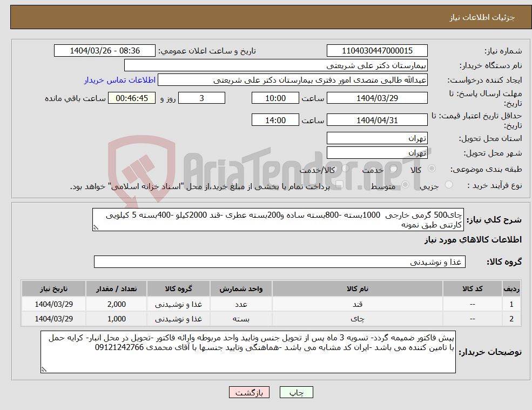Click the buyer name field بیمارستان دکتر علی شریعتی

[x=276, y=65]
